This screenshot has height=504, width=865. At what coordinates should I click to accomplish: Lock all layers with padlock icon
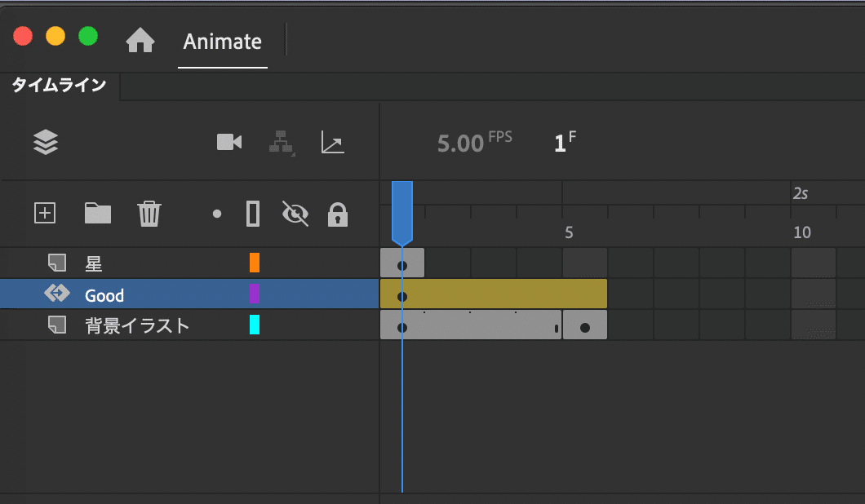pyautogui.click(x=338, y=214)
